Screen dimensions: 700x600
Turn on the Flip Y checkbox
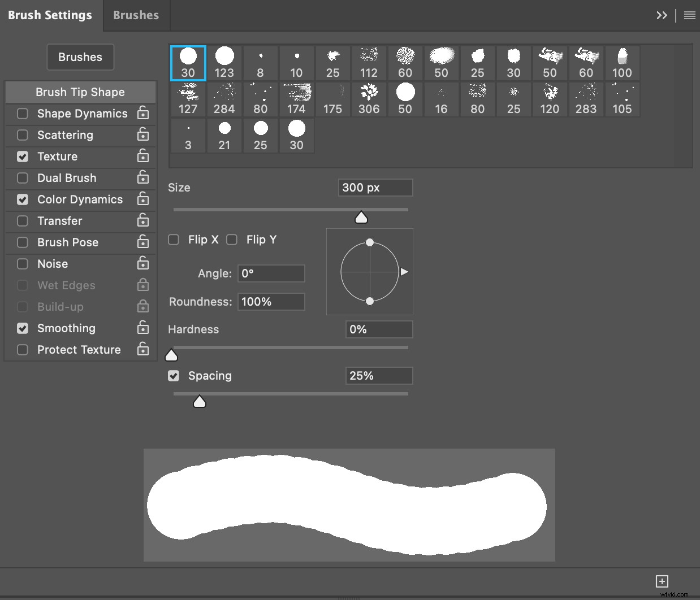coord(232,240)
